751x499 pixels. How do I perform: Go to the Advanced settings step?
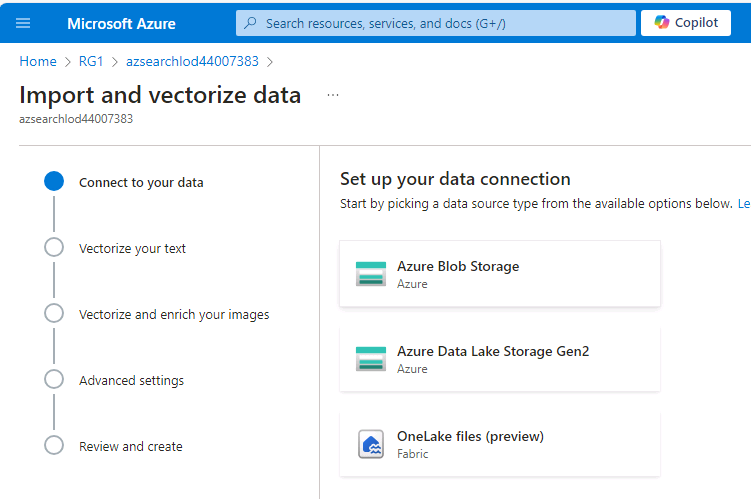[x=131, y=380]
